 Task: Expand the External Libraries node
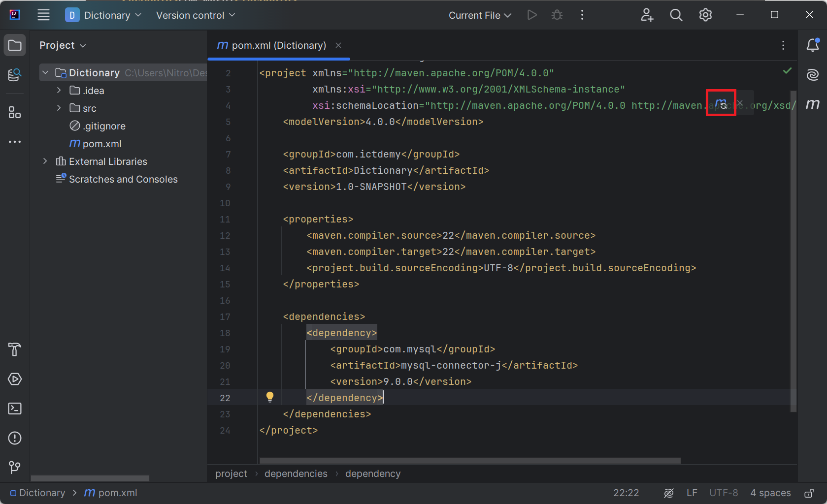[45, 161]
